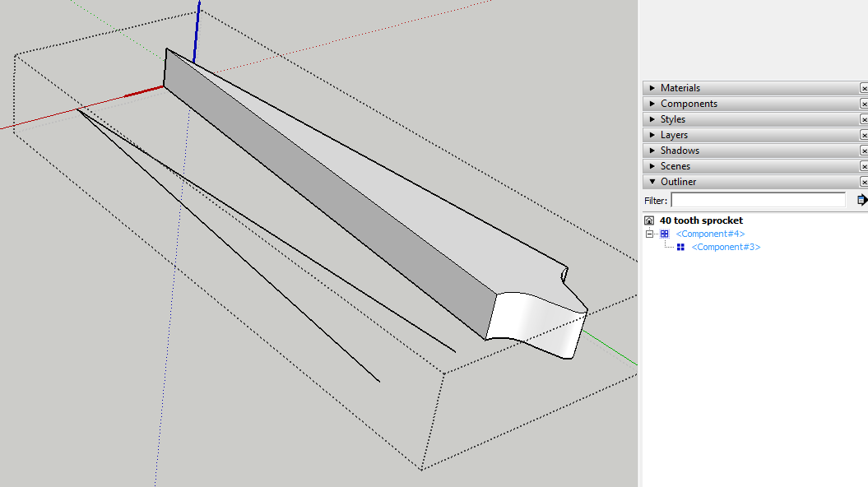Collapse the Outliner panel
The image size is (868, 487).
point(652,182)
